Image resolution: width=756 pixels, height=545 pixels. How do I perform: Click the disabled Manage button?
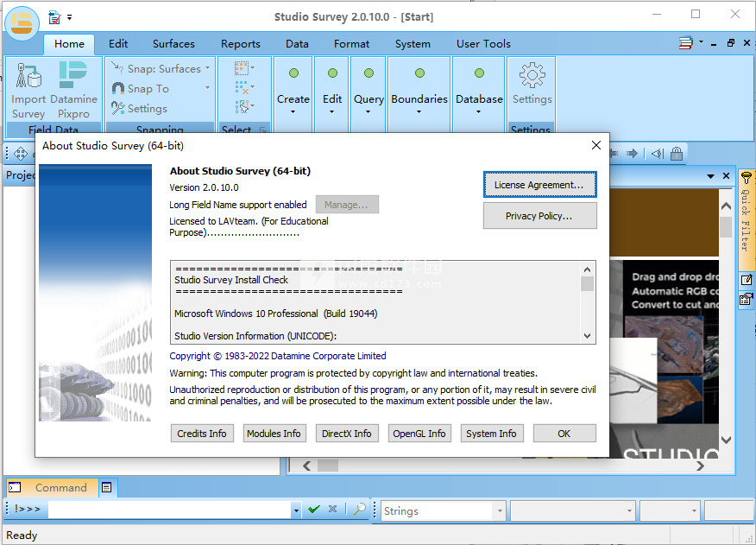click(347, 204)
